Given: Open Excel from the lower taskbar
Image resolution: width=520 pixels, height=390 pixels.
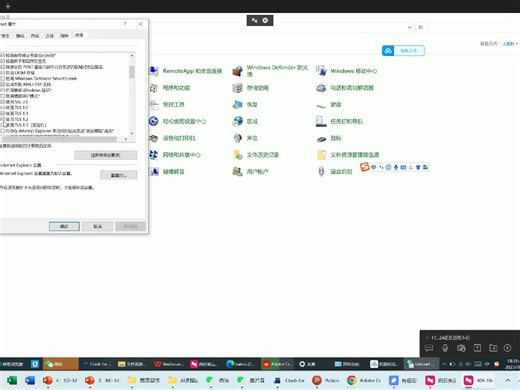Looking at the screenshot, I should (x=12, y=380).
